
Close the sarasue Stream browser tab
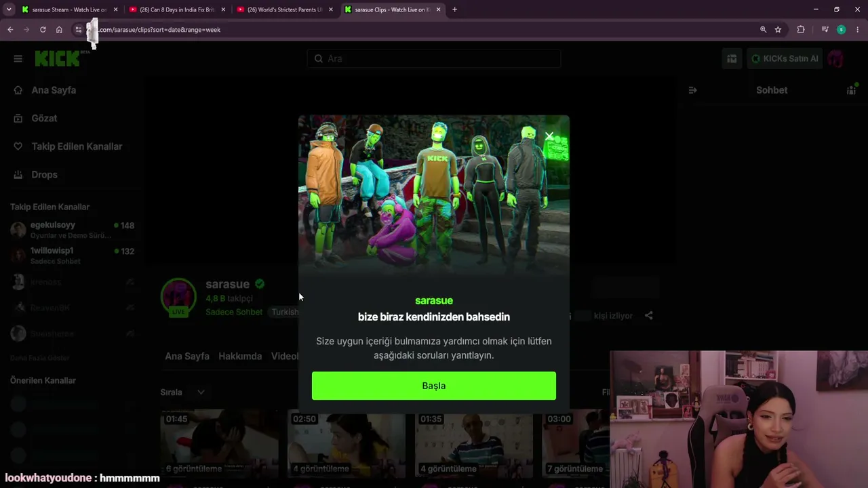pyautogui.click(x=116, y=9)
